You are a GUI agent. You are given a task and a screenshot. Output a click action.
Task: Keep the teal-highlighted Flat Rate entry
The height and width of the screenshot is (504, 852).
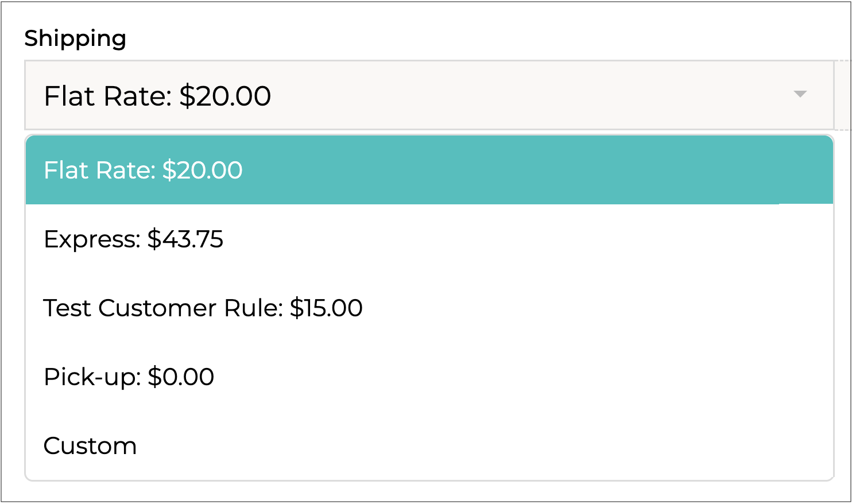point(143,170)
